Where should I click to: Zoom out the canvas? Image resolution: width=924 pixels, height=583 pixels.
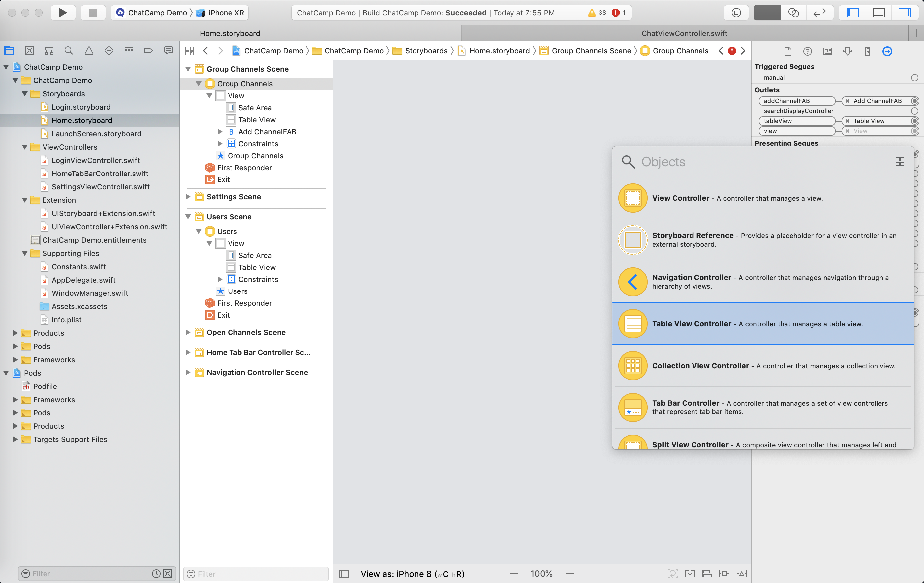514,574
